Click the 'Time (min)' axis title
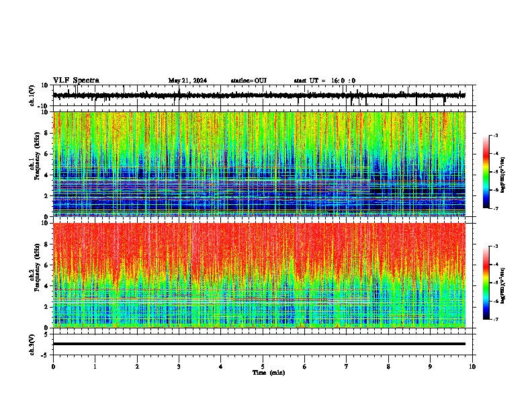532x411 pixels. pos(269,373)
